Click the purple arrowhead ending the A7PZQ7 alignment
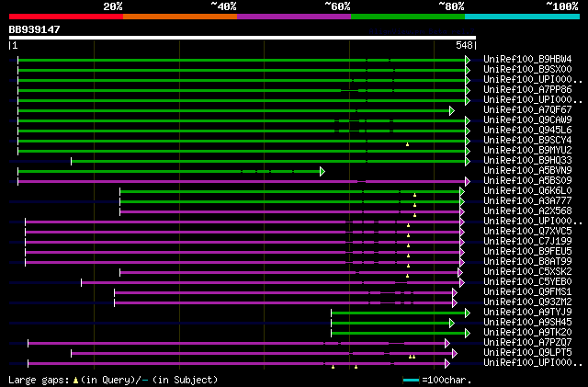 pos(447,343)
